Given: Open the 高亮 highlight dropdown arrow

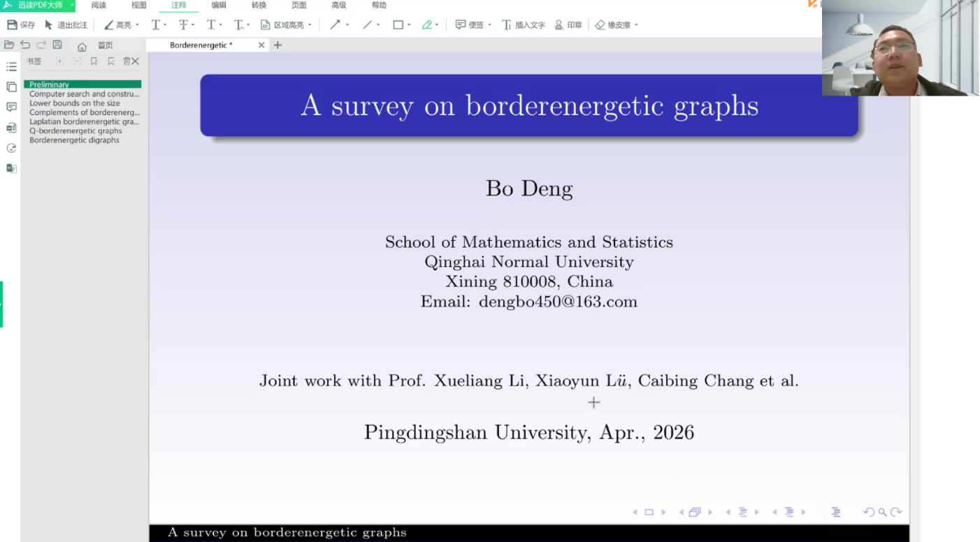Looking at the screenshot, I should pos(137,25).
